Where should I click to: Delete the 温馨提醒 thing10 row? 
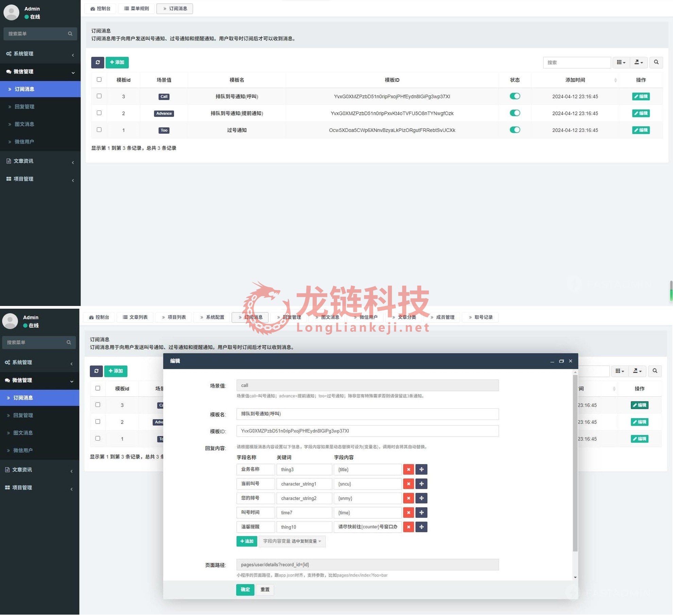click(x=408, y=527)
